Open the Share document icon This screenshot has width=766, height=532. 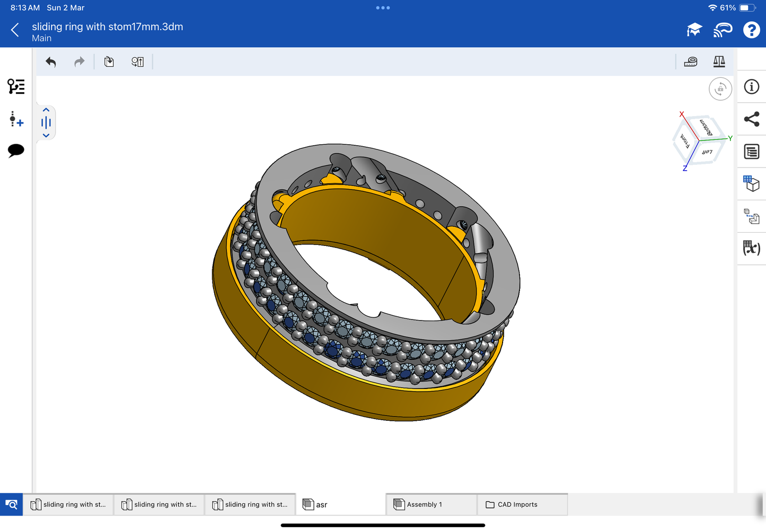click(x=751, y=119)
